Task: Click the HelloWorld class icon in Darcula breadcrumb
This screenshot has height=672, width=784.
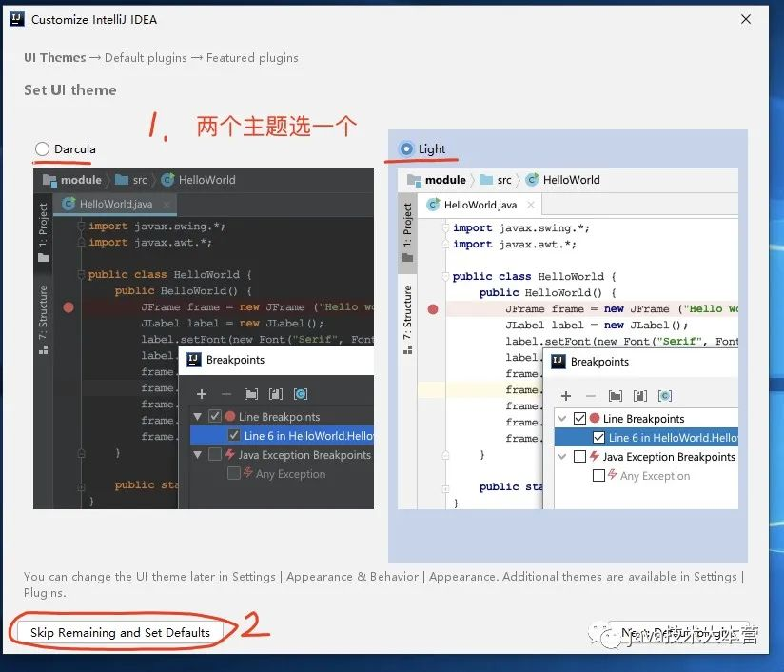Action: pos(168,179)
